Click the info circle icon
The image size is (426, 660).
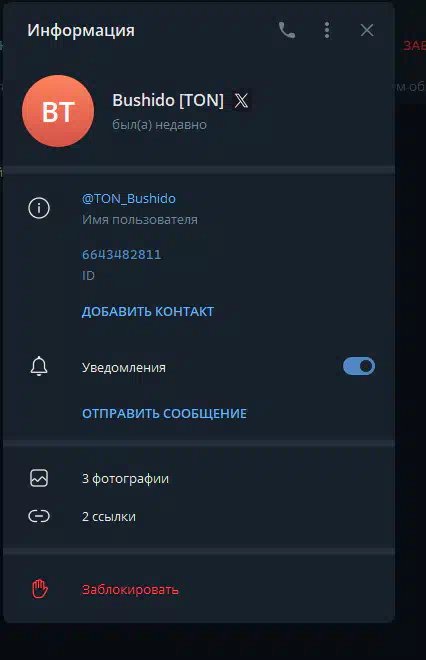click(39, 208)
